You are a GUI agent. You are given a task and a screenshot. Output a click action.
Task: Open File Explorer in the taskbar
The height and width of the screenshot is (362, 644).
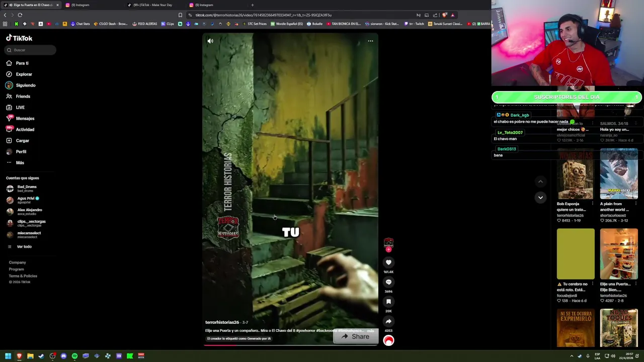coord(30,356)
